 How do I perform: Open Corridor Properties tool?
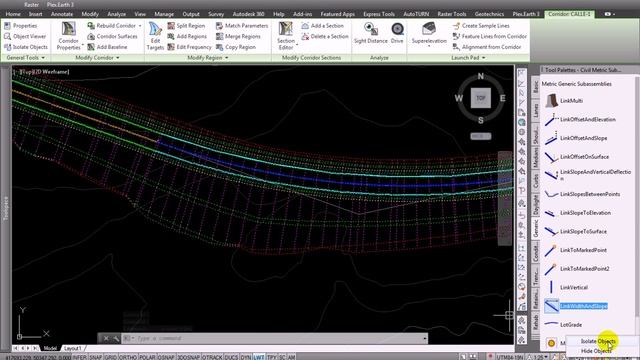tap(68, 36)
